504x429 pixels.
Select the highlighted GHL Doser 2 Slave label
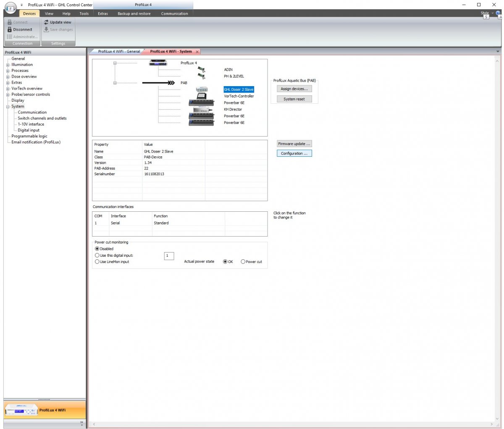239,89
